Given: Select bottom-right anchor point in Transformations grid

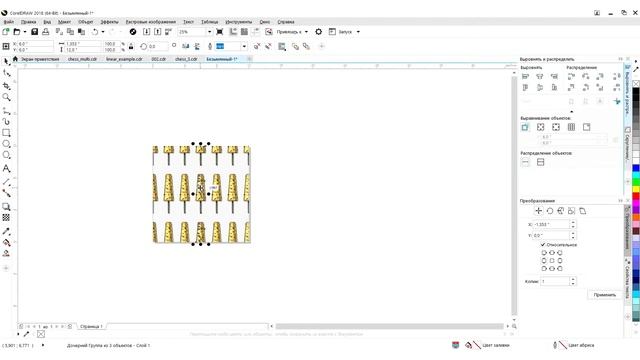Looking at the screenshot, I should pos(560,268).
